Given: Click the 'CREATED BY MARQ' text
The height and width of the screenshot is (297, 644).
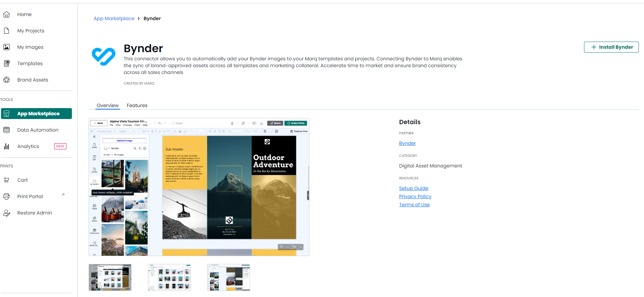Looking at the screenshot, I should pos(139,84).
